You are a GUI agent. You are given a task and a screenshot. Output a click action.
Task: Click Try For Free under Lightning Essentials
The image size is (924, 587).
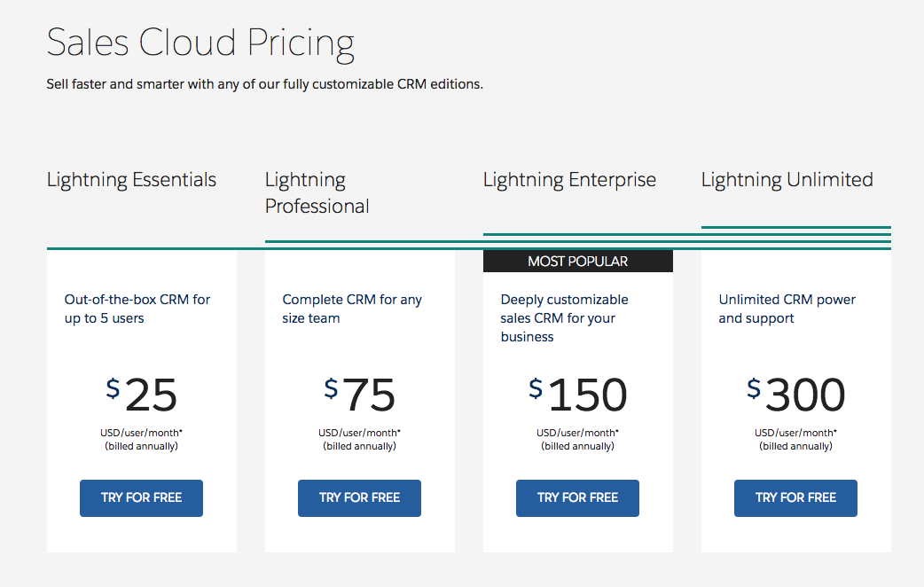pyautogui.click(x=141, y=497)
